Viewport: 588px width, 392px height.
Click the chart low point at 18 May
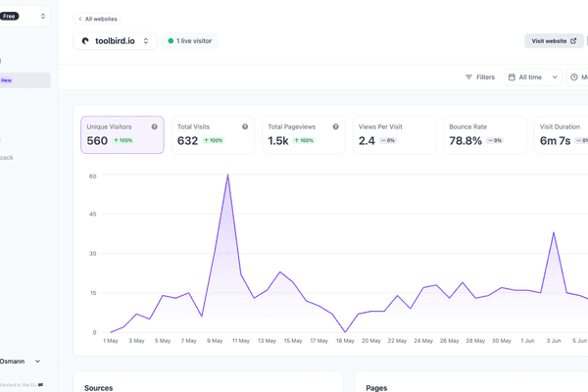[x=345, y=332]
